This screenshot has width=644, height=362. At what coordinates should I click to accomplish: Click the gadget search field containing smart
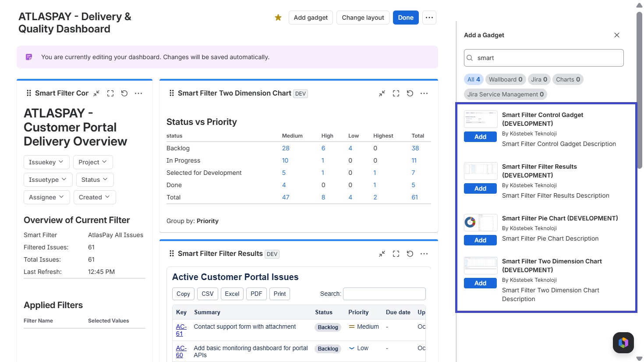[x=544, y=58]
